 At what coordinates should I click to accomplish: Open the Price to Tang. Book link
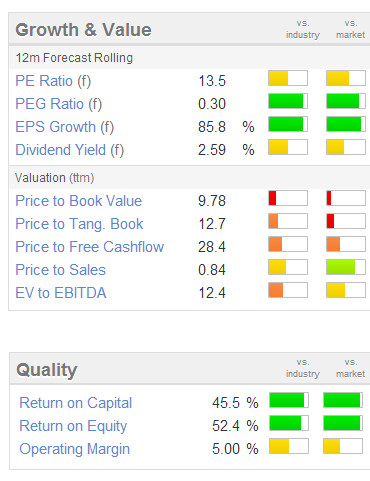coord(79,224)
